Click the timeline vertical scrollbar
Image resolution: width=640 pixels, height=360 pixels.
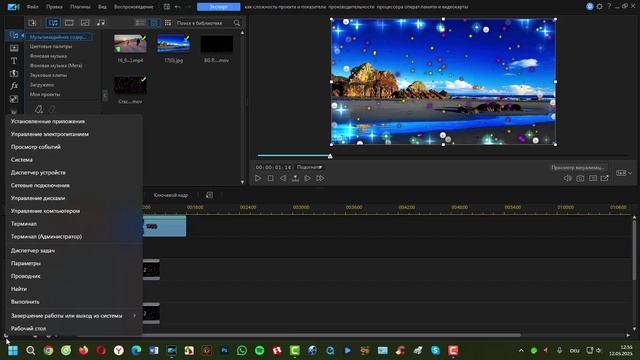coord(634,249)
